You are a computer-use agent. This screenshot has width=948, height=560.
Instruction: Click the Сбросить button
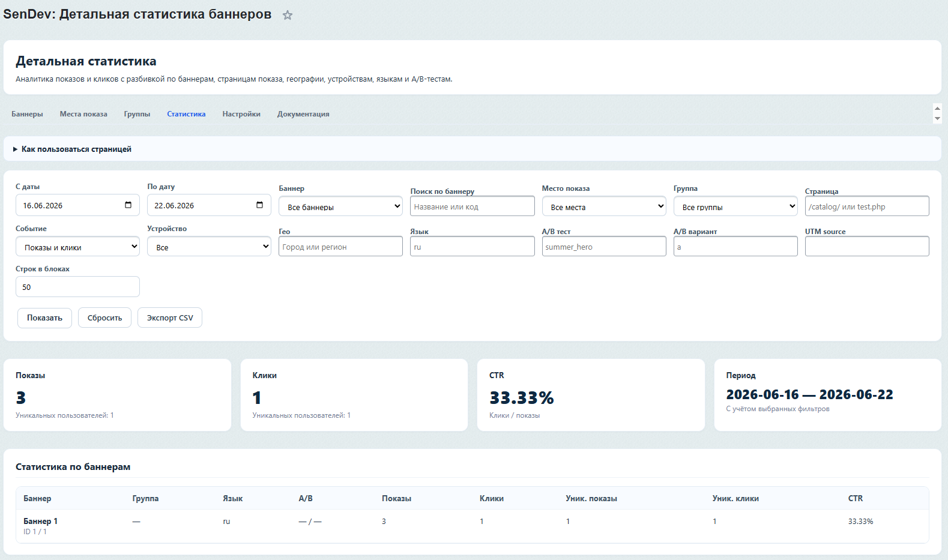(104, 318)
